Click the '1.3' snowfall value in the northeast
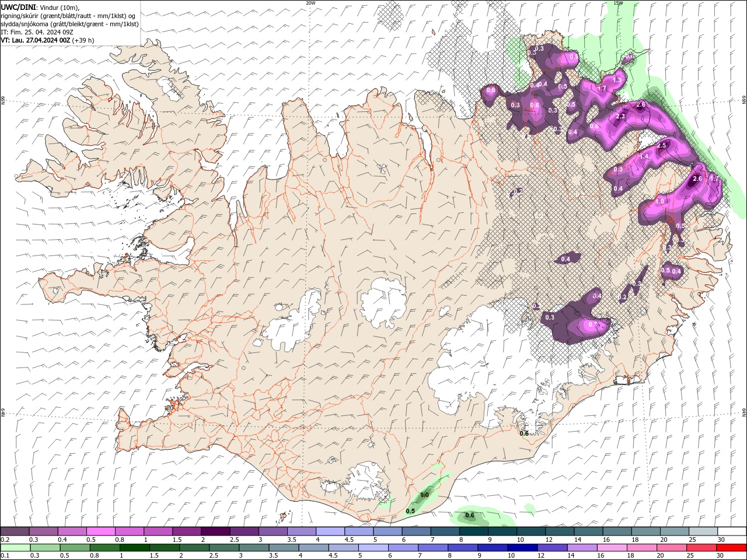Screen dimensions: 747x560 coord(617,80)
